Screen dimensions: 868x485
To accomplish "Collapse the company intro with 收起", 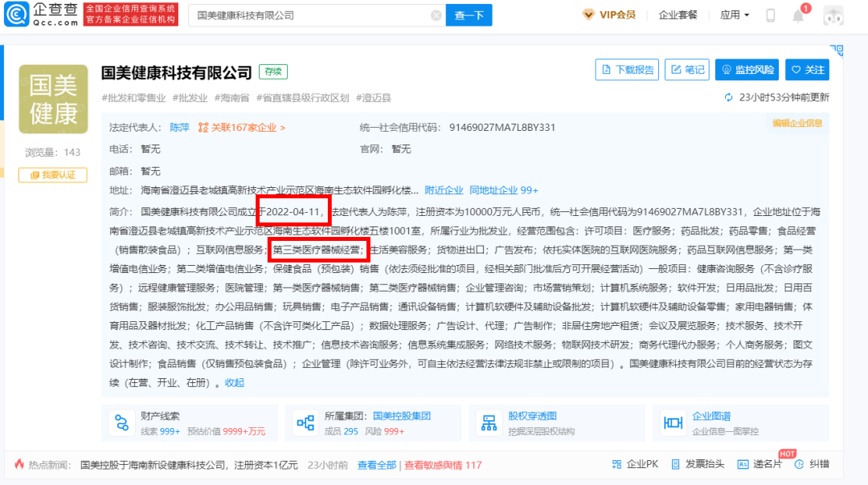I will coord(235,383).
